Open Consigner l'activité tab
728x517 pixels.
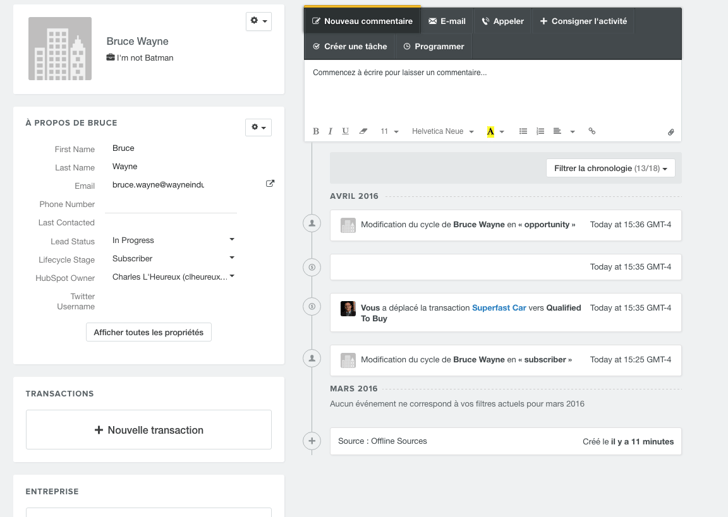583,21
